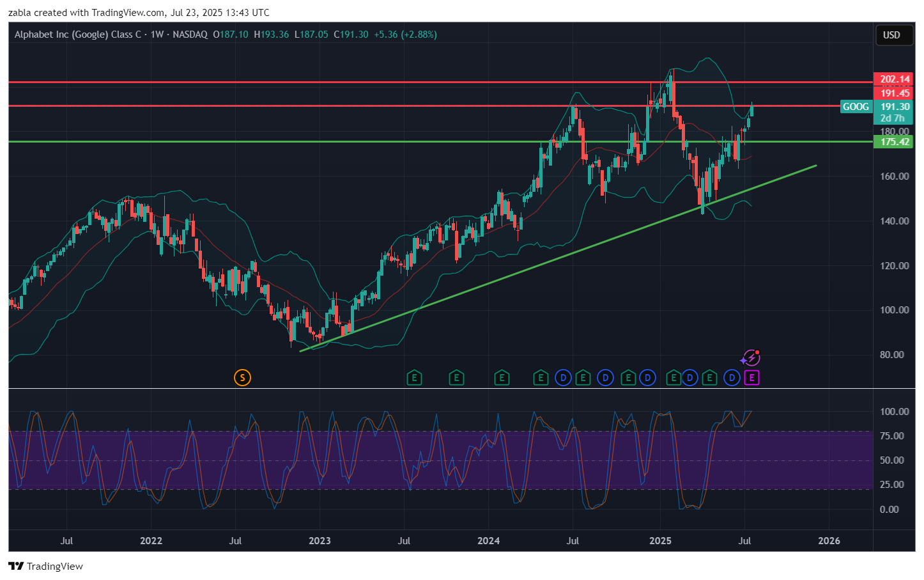Viewport: 924px width, 580px height.
Task: Click the third green E earnings marker from left
Action: [502, 378]
